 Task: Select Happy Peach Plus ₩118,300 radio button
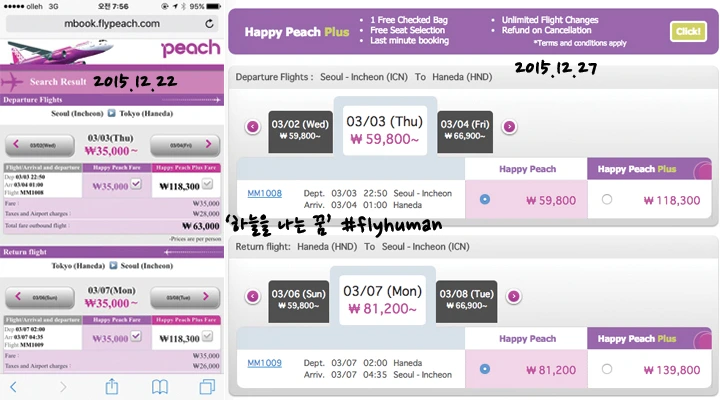607,199
